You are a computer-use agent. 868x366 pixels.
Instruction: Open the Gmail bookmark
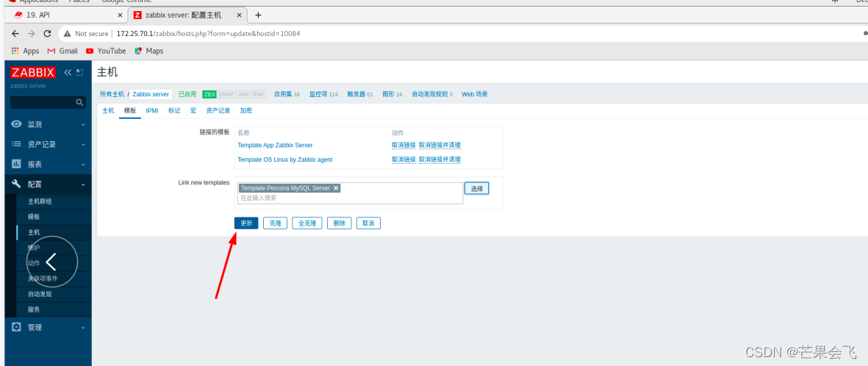[x=62, y=51]
